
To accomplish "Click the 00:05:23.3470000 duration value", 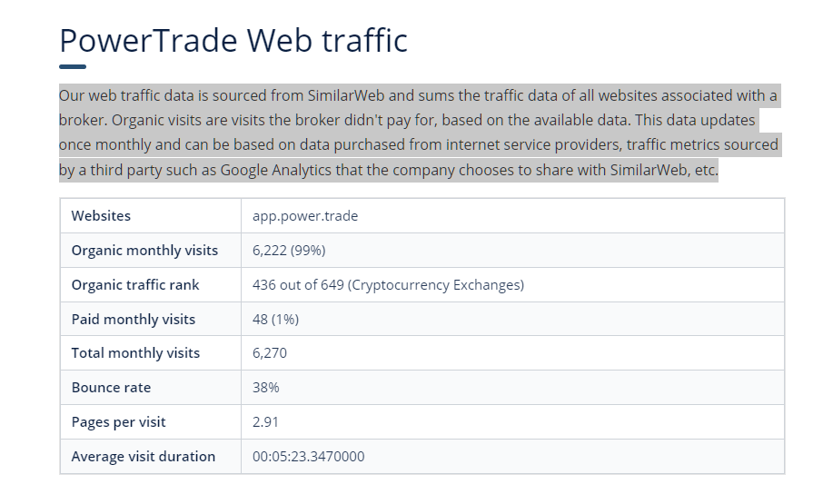I will point(309,457).
